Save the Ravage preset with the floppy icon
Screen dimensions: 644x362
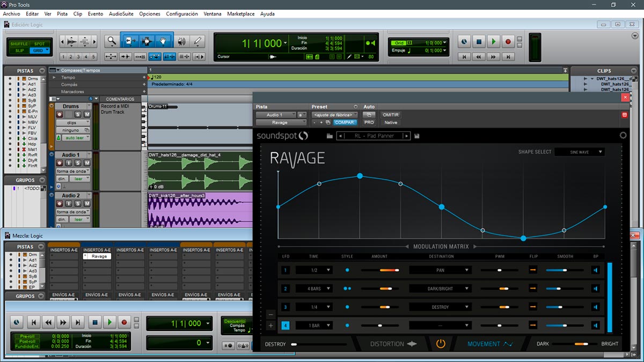coord(417,136)
